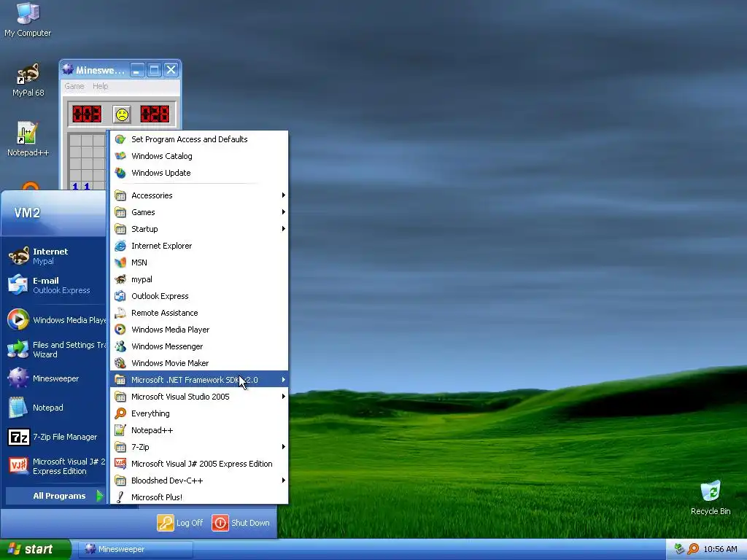Viewport: 747px width, 560px height.
Task: Open Files and Settings Transfer Wizard
Action: pyautogui.click(x=56, y=349)
